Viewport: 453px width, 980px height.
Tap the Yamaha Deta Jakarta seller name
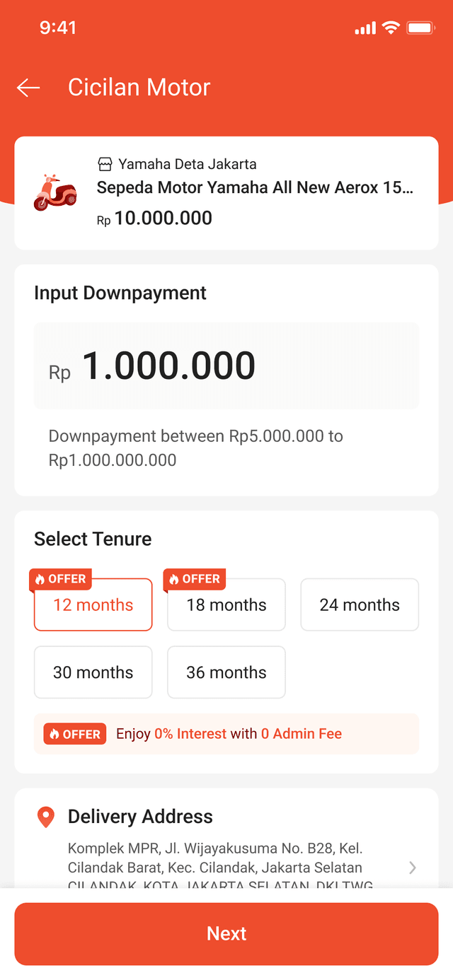point(188,163)
